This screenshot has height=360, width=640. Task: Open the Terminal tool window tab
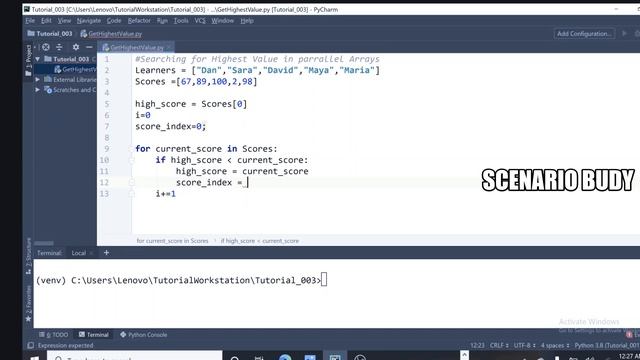tap(94, 335)
